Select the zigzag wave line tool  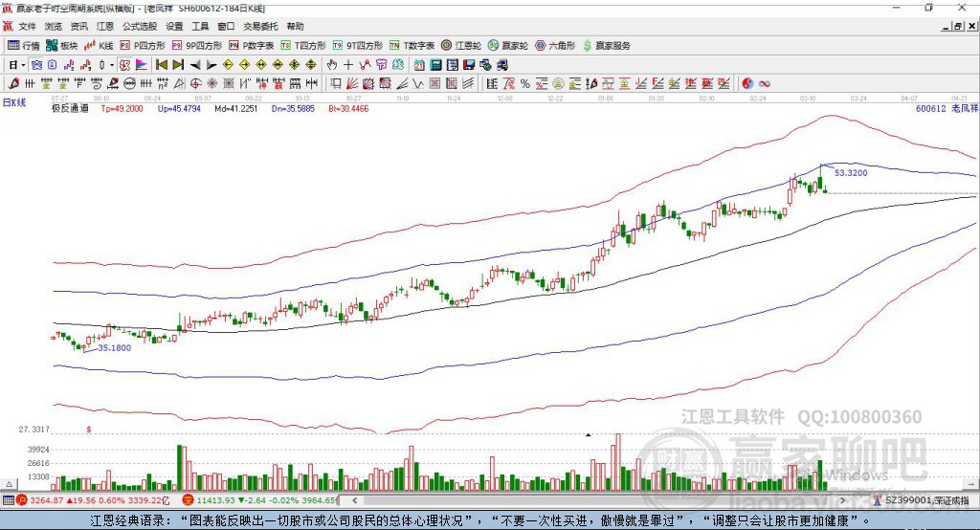tap(418, 83)
